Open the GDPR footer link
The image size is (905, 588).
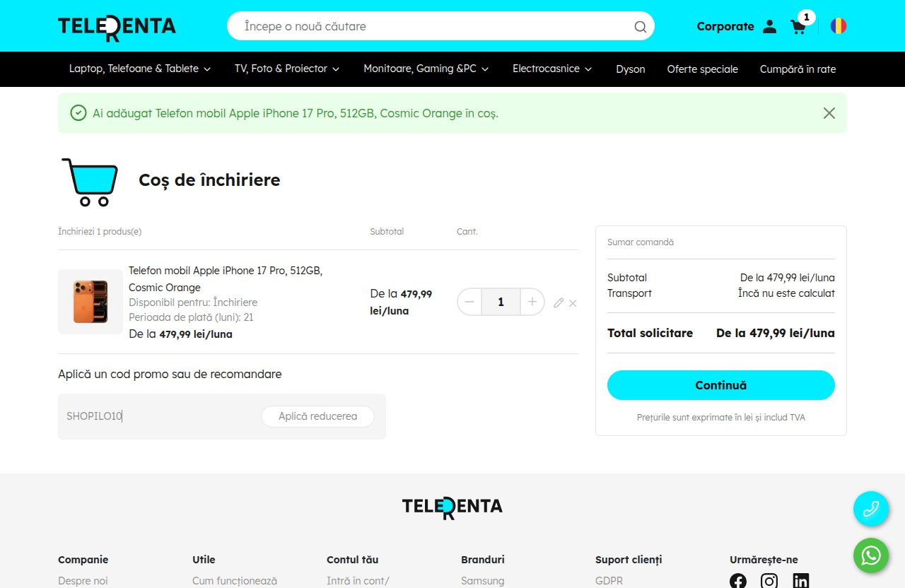[609, 581]
